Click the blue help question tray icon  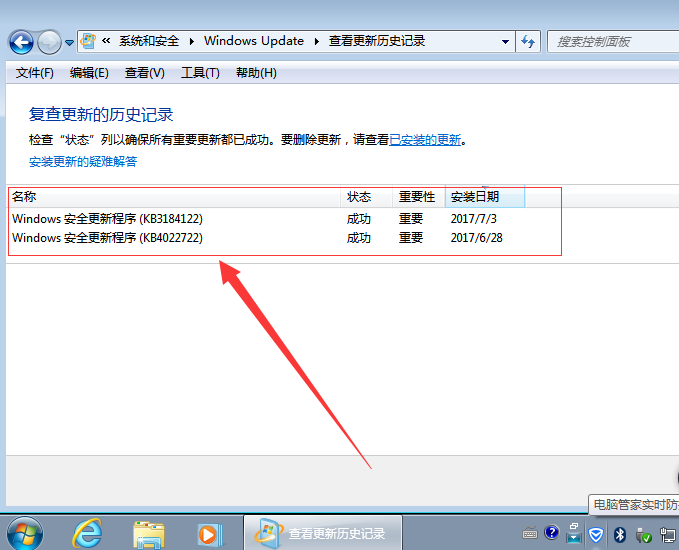pyautogui.click(x=552, y=532)
